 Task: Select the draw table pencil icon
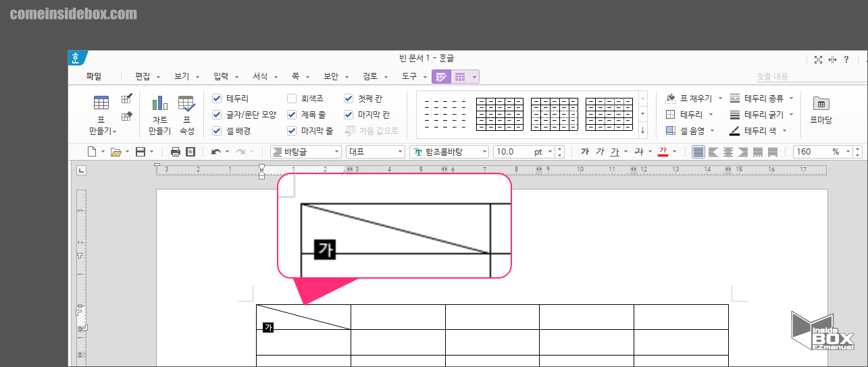[126, 99]
